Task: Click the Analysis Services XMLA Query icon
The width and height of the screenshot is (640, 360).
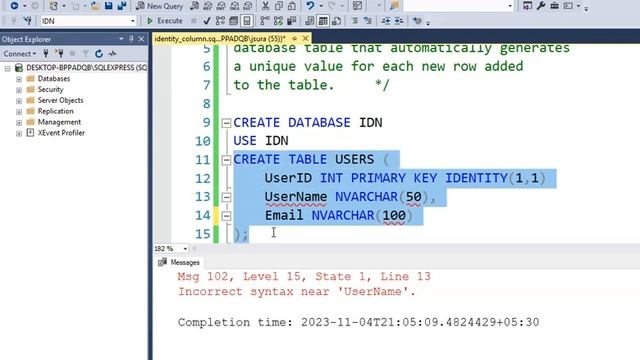Action: pos(234,6)
